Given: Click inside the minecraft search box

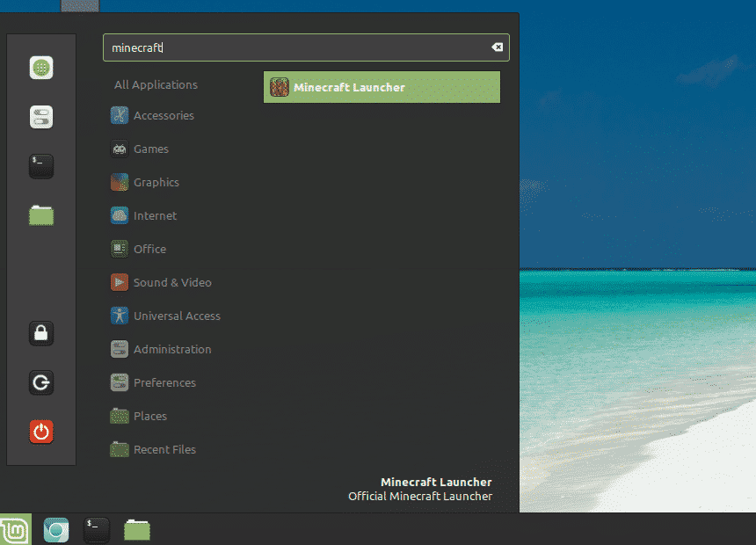Looking at the screenshot, I should click(299, 47).
